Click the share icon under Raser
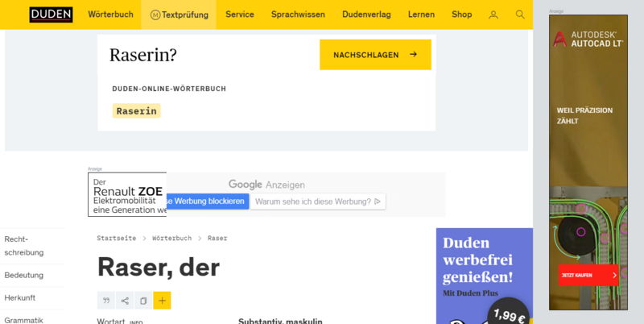 125,301
